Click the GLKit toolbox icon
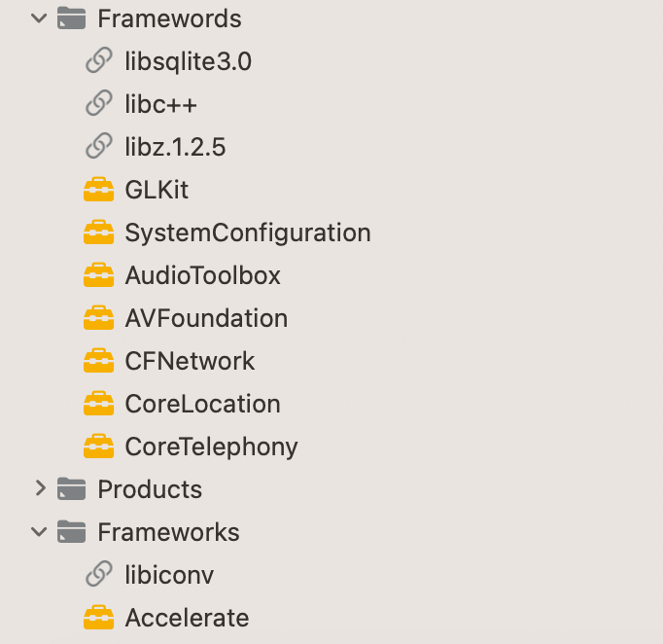The width and height of the screenshot is (663, 644). (98, 189)
